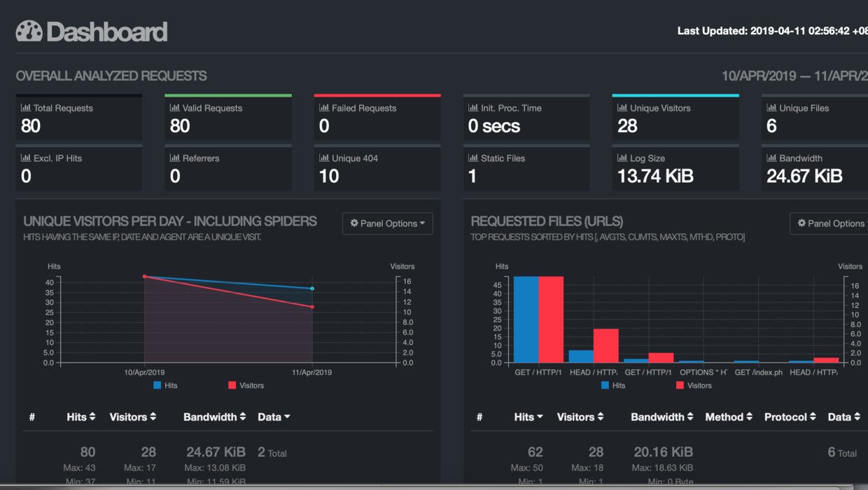
Task: Sort visitors table by Hits column
Action: click(81, 416)
